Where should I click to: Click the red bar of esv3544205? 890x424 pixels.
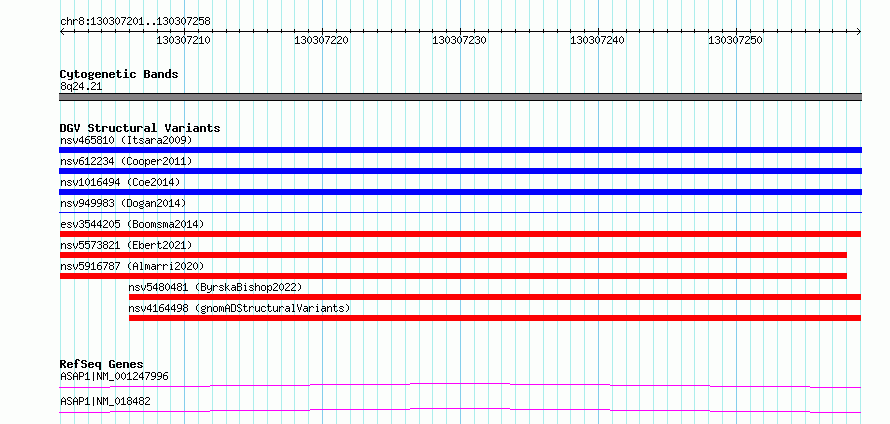pyautogui.click(x=460, y=234)
